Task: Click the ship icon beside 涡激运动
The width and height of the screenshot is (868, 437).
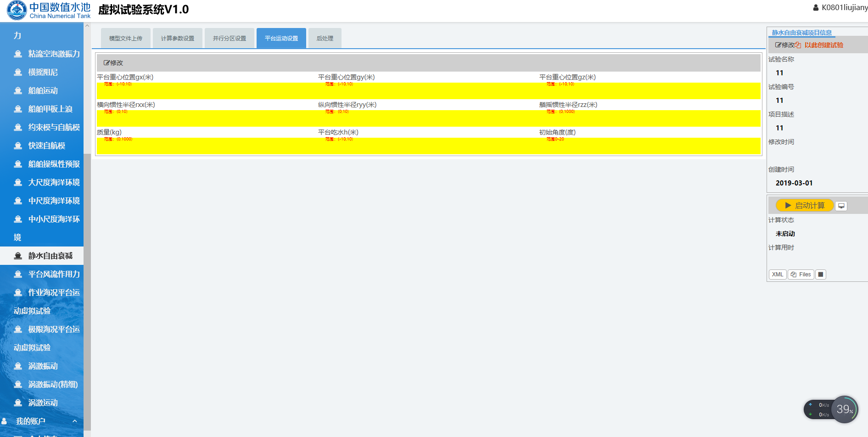Action: pyautogui.click(x=18, y=403)
